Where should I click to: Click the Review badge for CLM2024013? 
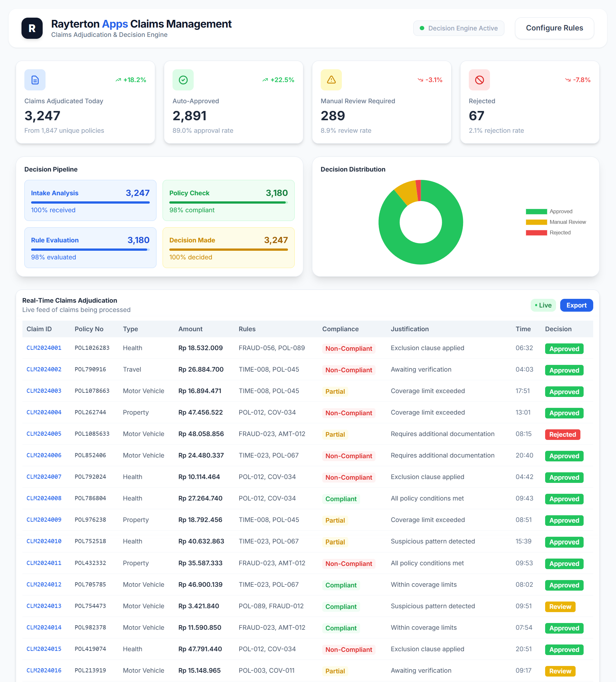tap(560, 607)
